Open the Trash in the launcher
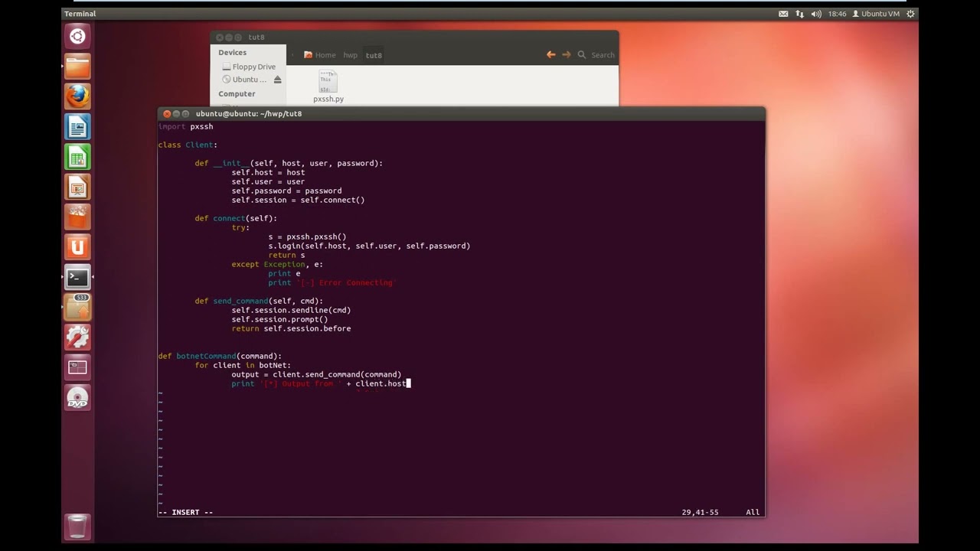This screenshot has height=551, width=980. 77,527
